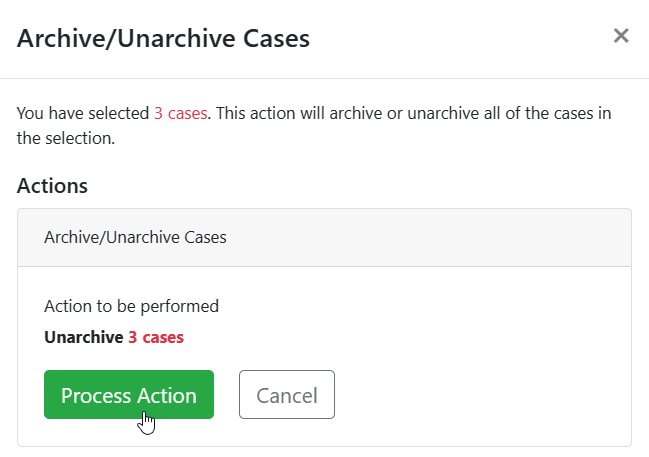
Task: Click the word 'Action' on green button
Action: pos(167,395)
